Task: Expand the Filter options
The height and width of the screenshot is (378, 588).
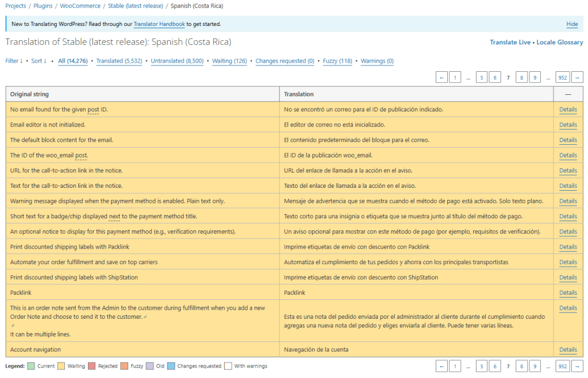Action: click(x=14, y=61)
